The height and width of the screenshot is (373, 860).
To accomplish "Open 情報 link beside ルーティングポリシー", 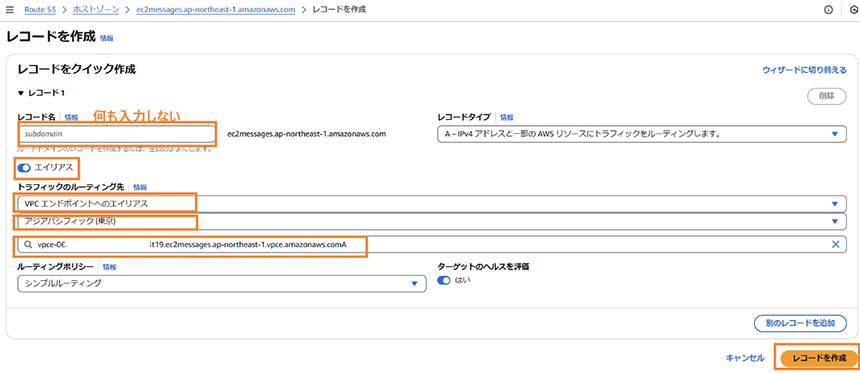I will pyautogui.click(x=110, y=267).
